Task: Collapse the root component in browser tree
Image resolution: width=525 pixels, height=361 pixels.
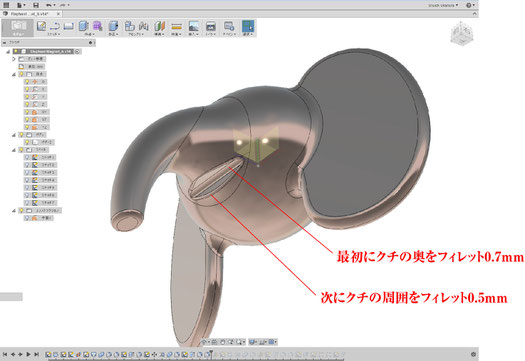Action: click(8, 52)
